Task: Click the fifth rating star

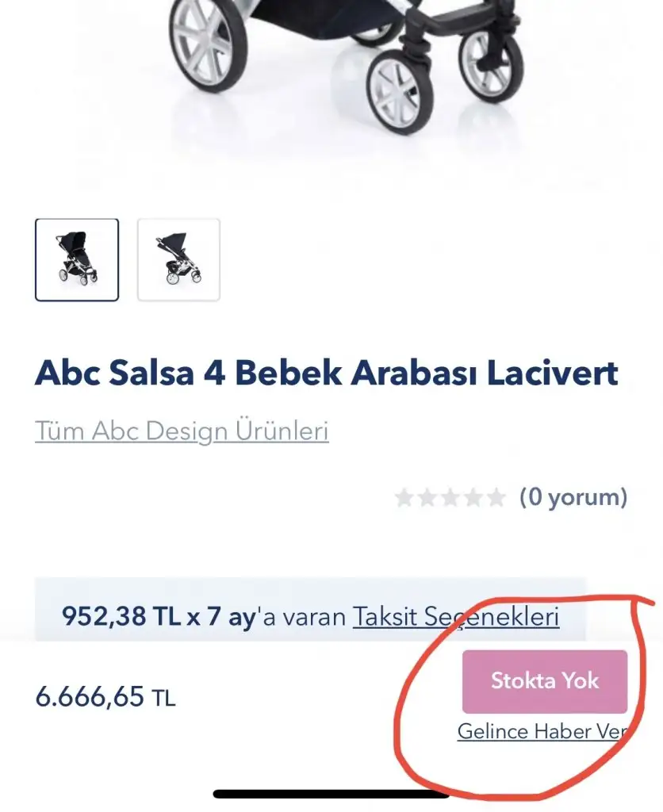Action: click(x=496, y=498)
